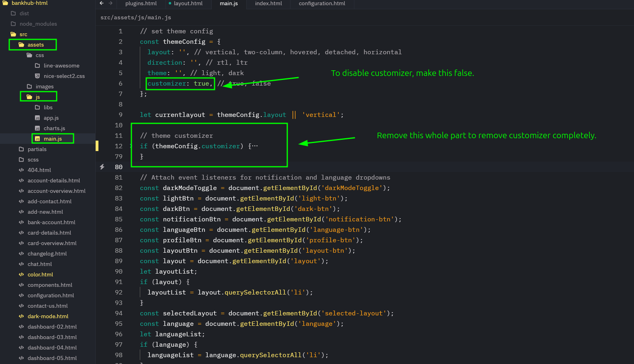The width and height of the screenshot is (634, 364).
Task: Open dark-mode.html in the file tree
Action: click(x=48, y=316)
